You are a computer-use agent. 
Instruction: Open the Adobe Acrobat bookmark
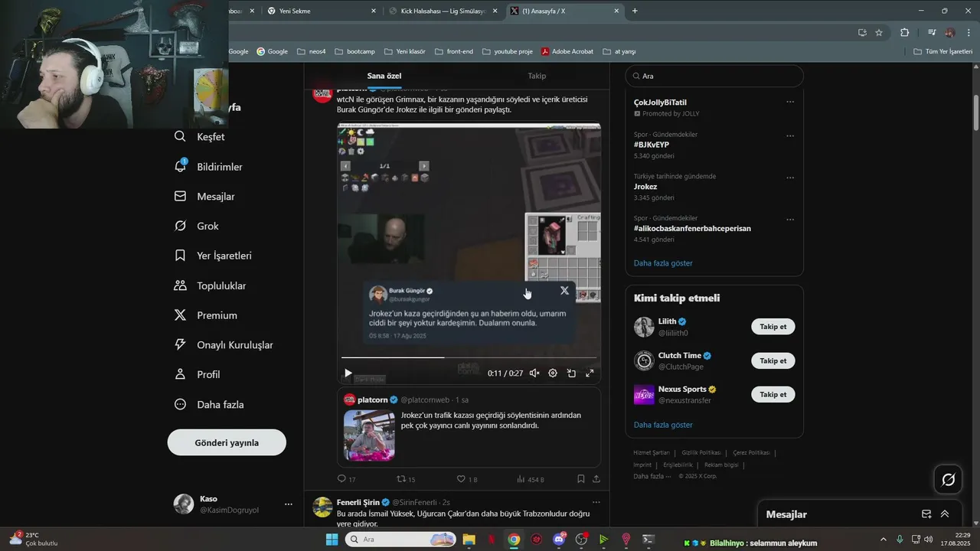pos(567,51)
